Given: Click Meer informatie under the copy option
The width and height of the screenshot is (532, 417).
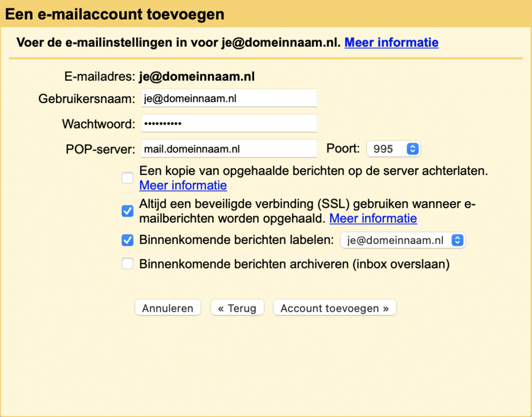Looking at the screenshot, I should [183, 185].
